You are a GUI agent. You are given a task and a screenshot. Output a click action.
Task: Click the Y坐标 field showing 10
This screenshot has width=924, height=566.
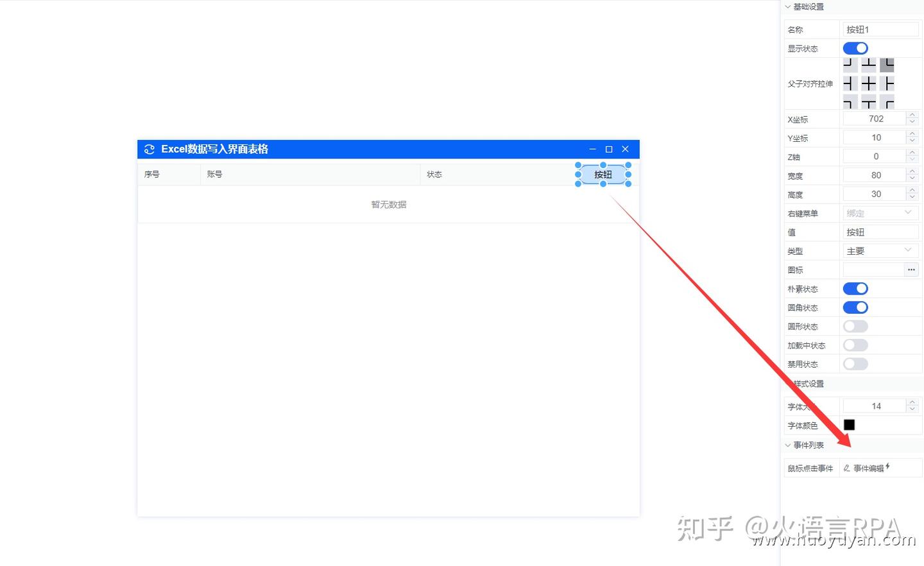[x=875, y=137]
